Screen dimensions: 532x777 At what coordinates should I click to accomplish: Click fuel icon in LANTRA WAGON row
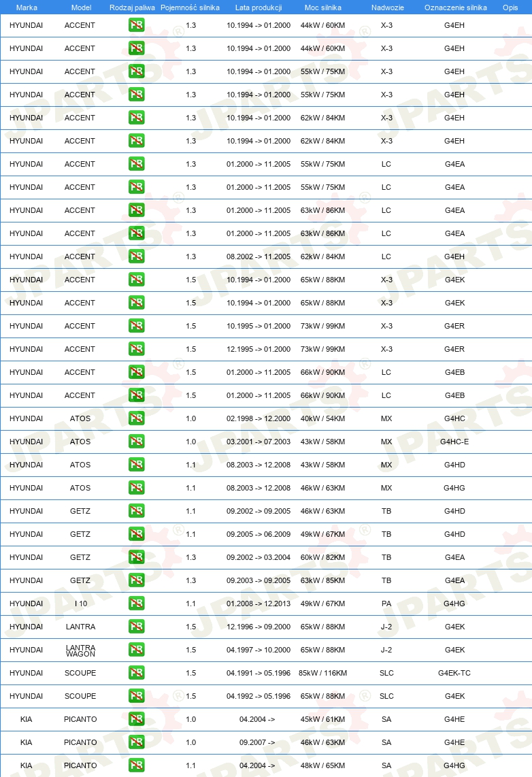[137, 650]
